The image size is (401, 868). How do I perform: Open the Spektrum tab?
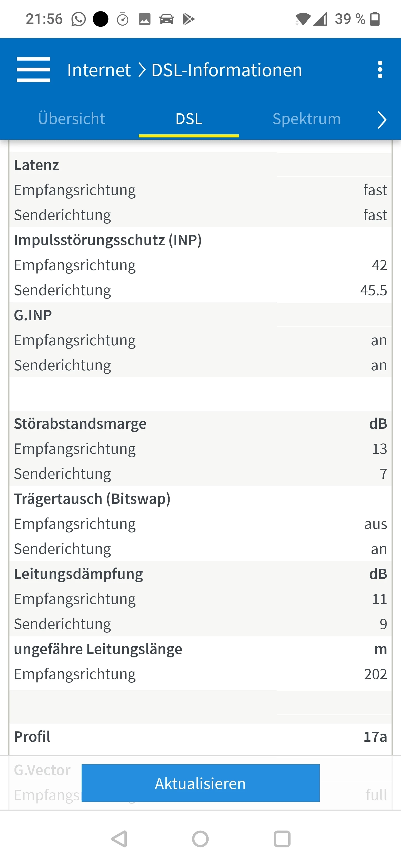point(306,119)
